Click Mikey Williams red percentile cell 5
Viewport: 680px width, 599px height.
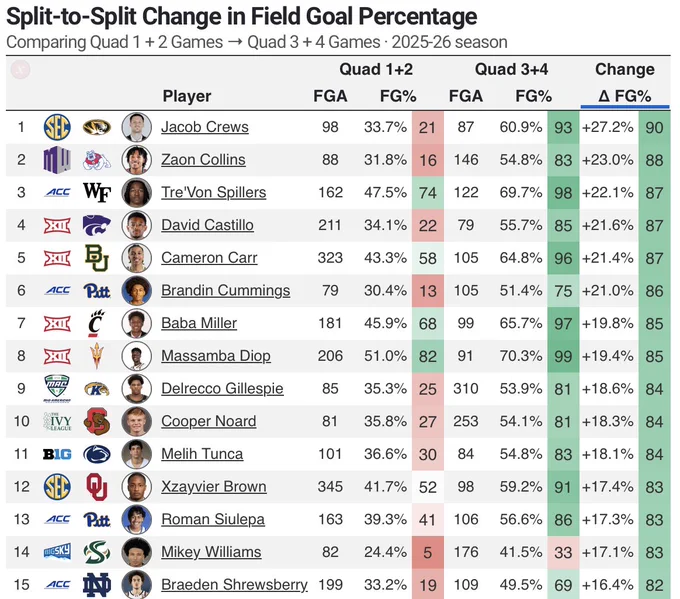pyautogui.click(x=428, y=552)
